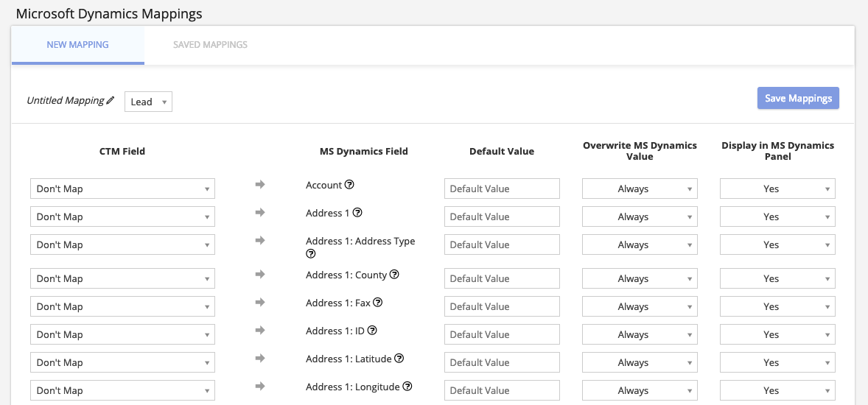Image resolution: width=868 pixels, height=405 pixels.
Task: Show help for Address 1: Fax field
Action: click(x=378, y=303)
